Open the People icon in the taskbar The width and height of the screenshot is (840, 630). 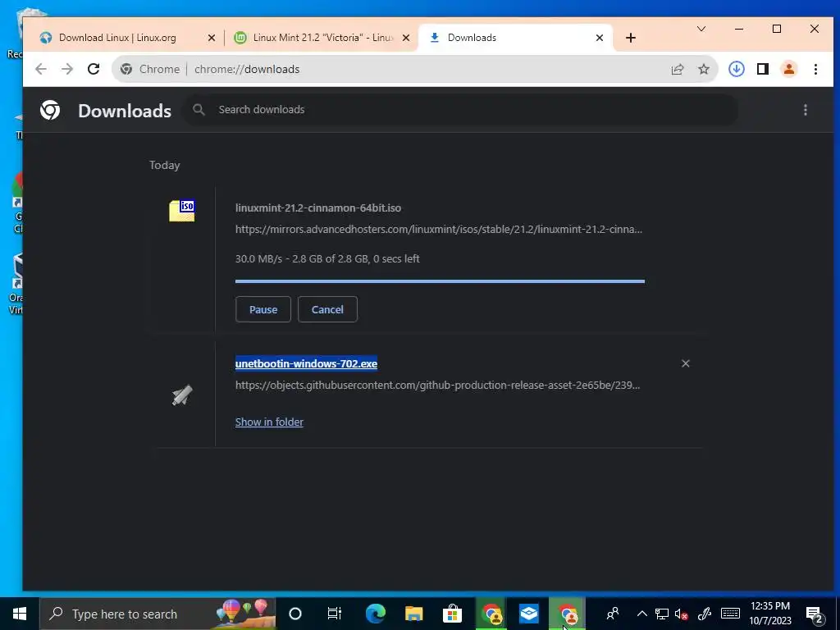click(612, 614)
